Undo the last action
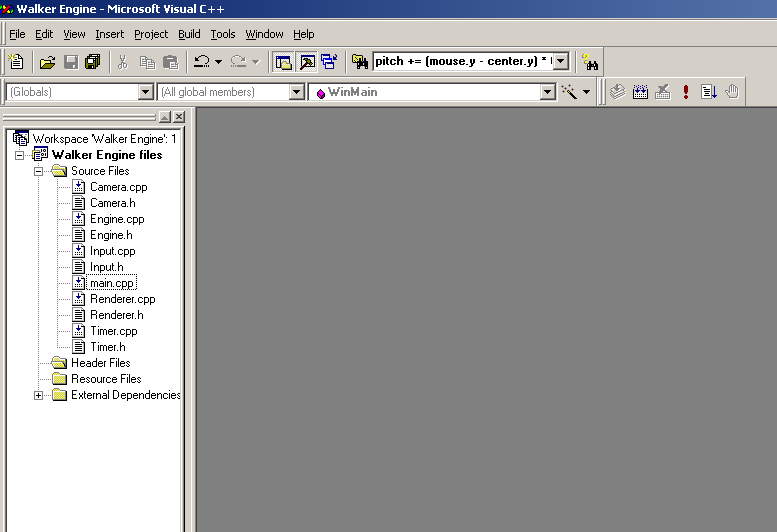The image size is (777, 532). [x=202, y=62]
